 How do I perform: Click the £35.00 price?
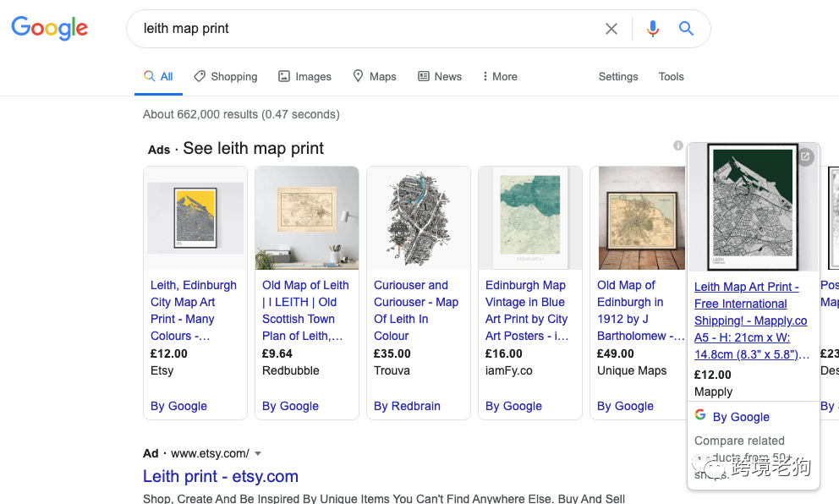pyautogui.click(x=392, y=353)
